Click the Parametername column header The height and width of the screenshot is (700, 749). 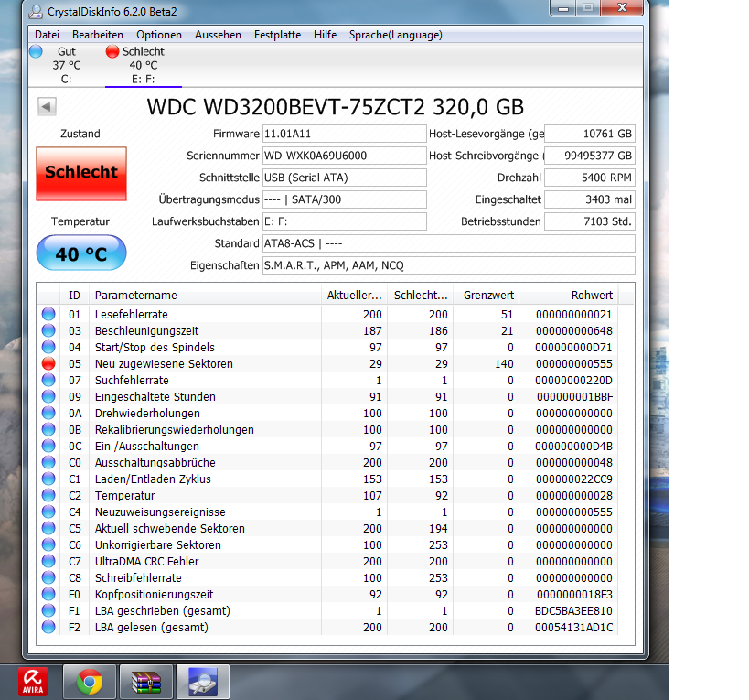tap(205, 296)
